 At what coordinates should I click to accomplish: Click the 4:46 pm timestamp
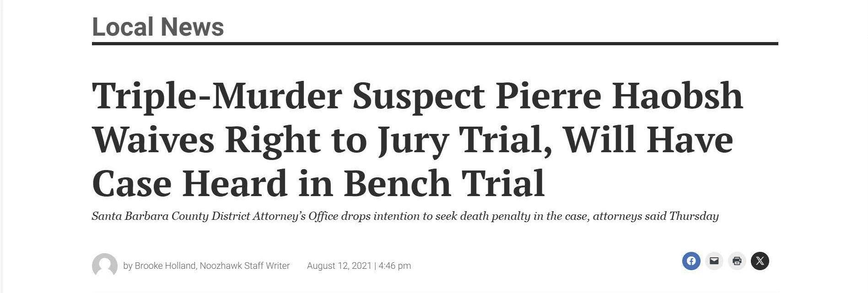395,266
